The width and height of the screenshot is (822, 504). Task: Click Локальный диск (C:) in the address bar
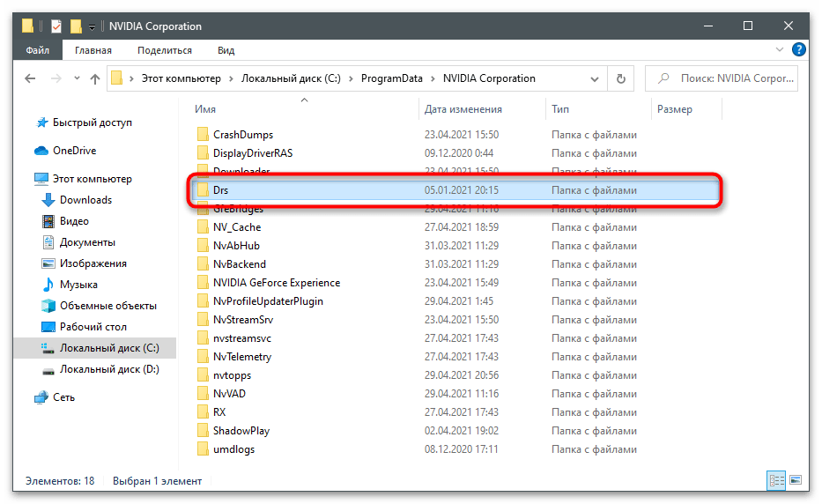[291, 78]
